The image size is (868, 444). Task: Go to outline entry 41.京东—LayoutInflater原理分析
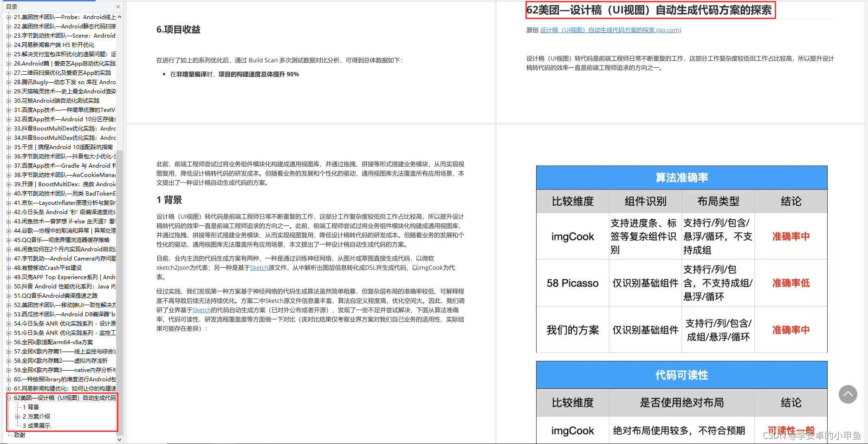pos(65,203)
